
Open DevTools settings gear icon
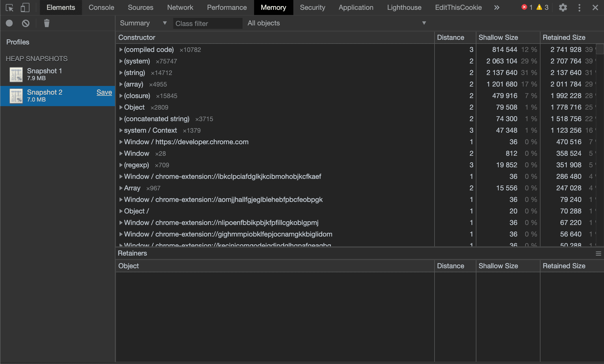[x=563, y=7]
